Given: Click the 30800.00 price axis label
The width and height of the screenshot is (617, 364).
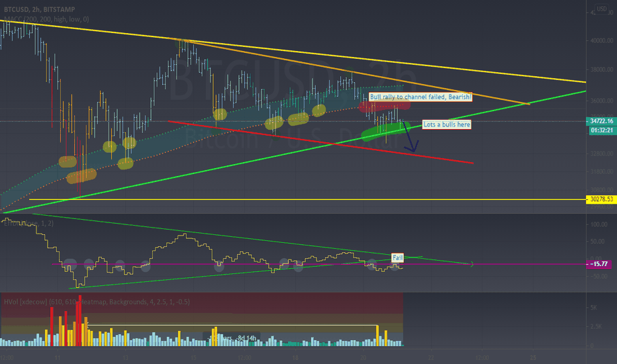Looking at the screenshot, I should pyautogui.click(x=601, y=190).
